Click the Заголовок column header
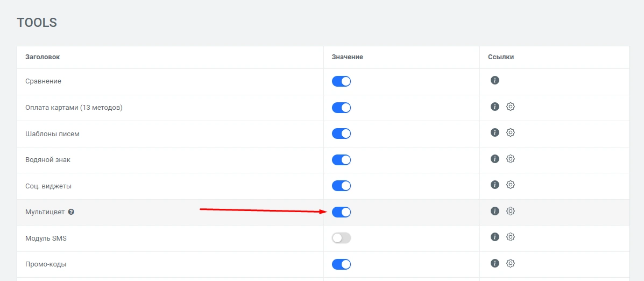This screenshot has width=644, height=281. pos(43,57)
